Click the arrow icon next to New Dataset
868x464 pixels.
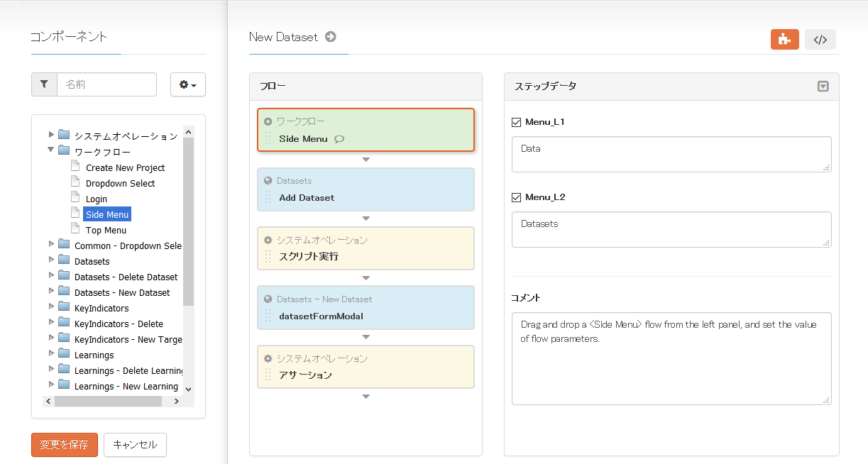[331, 37]
